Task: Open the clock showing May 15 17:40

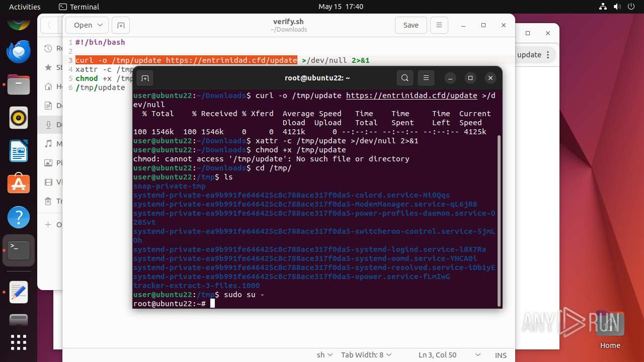Action: [341, 7]
